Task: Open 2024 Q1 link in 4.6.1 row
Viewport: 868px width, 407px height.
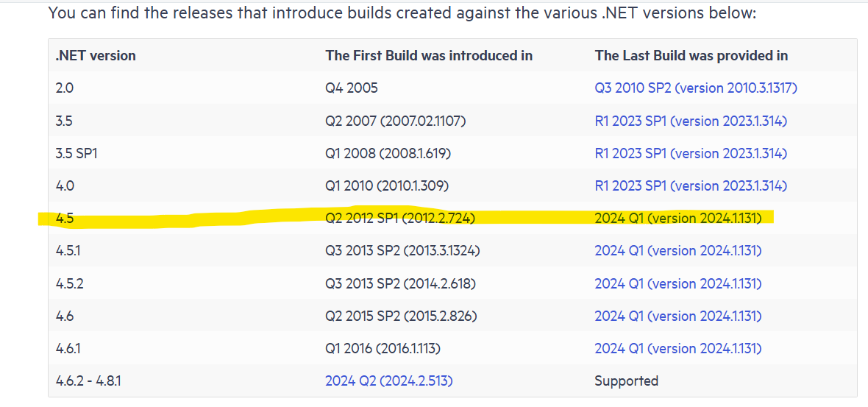Action: click(678, 348)
